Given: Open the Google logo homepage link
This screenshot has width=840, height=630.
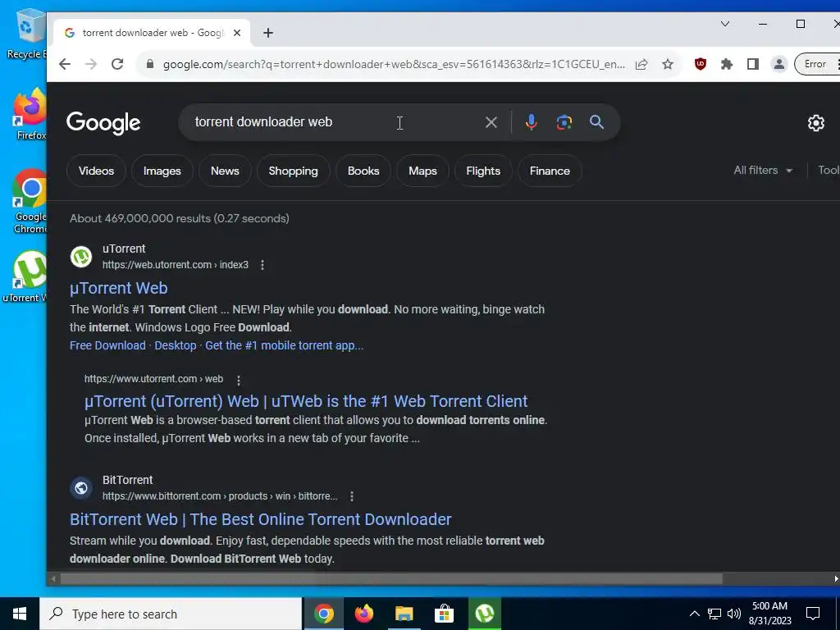Looking at the screenshot, I should coord(103,123).
